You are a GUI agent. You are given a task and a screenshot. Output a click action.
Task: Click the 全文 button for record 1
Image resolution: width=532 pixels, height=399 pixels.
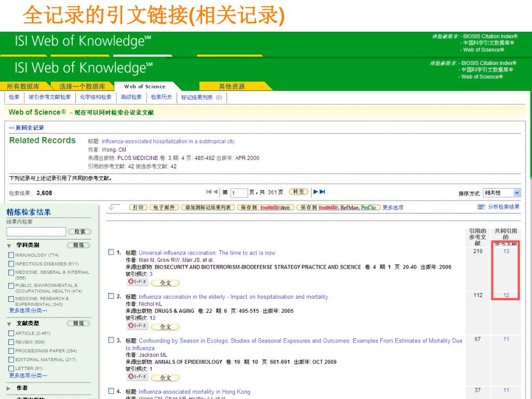tap(165, 283)
